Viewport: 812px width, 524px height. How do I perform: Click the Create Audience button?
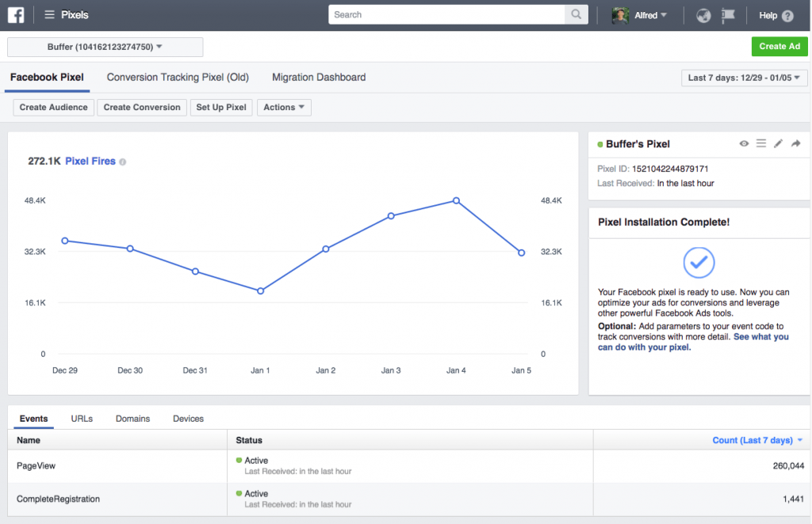pos(53,108)
